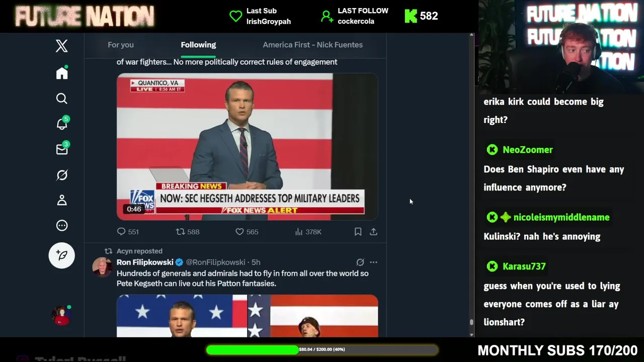644x362 pixels.
Task: Open chat user nicoleismymiddlename
Action: [x=561, y=217]
